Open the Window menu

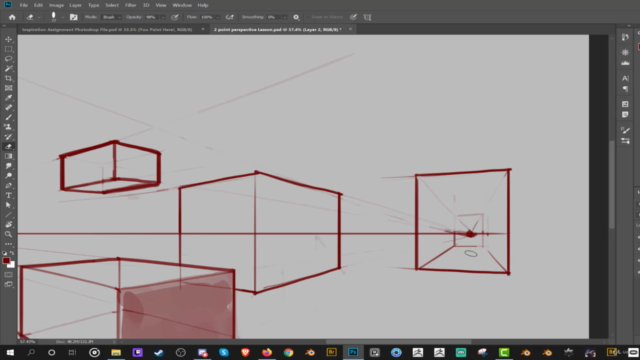(182, 5)
